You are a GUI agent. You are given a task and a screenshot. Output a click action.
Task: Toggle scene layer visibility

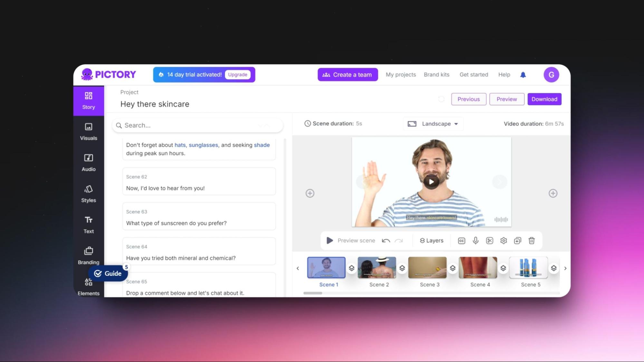pyautogui.click(x=351, y=268)
